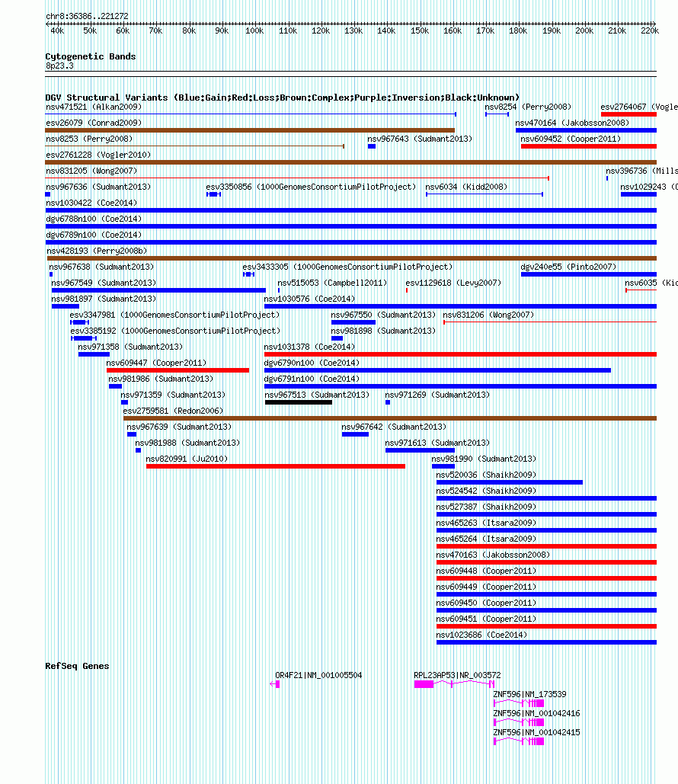678x784 pixels.
Task: Click the nsv1030422 (Coe2014) label
Action: click(x=91, y=203)
